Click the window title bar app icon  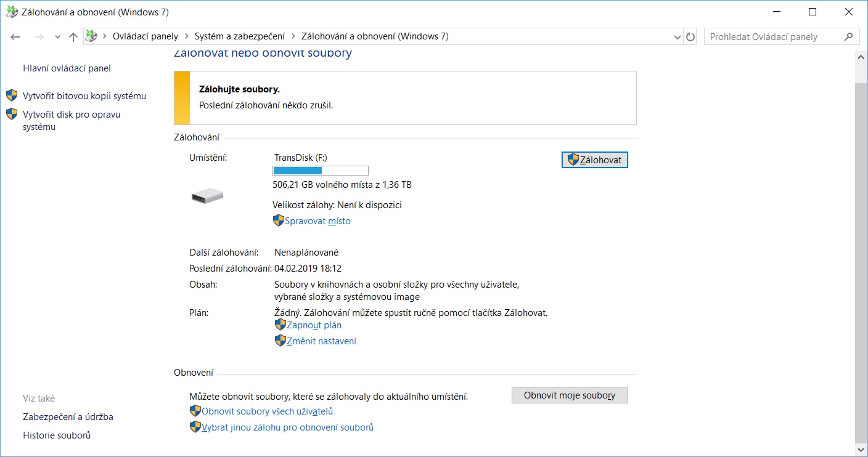(x=12, y=12)
